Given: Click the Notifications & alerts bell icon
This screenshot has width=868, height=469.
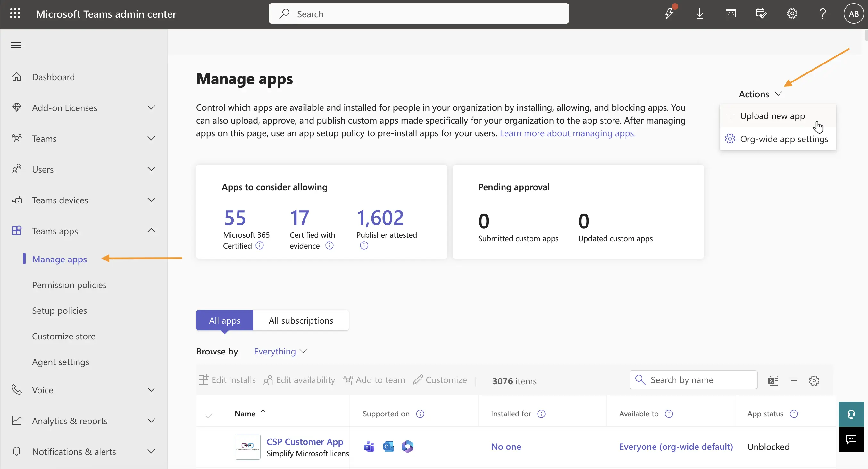Looking at the screenshot, I should point(17,451).
